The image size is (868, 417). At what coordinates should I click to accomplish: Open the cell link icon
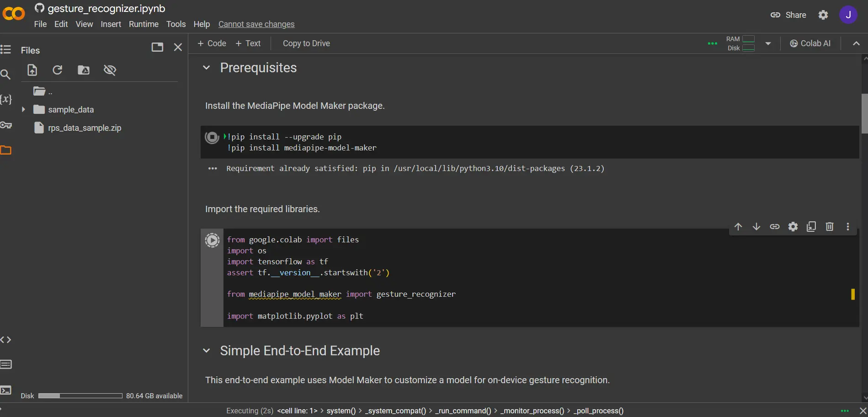point(775,227)
